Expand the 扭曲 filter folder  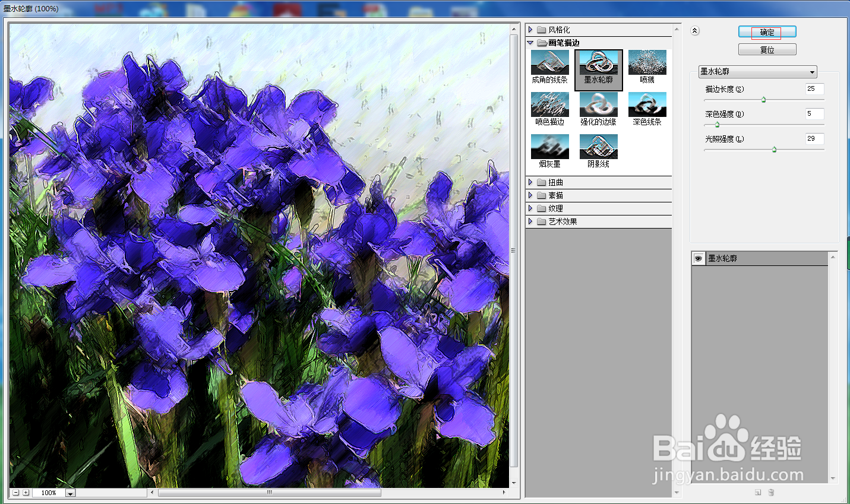point(530,182)
